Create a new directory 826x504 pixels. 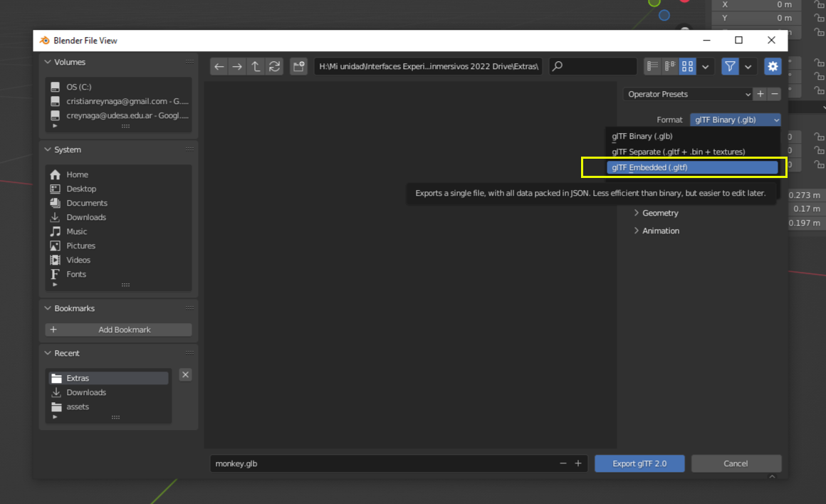point(298,66)
